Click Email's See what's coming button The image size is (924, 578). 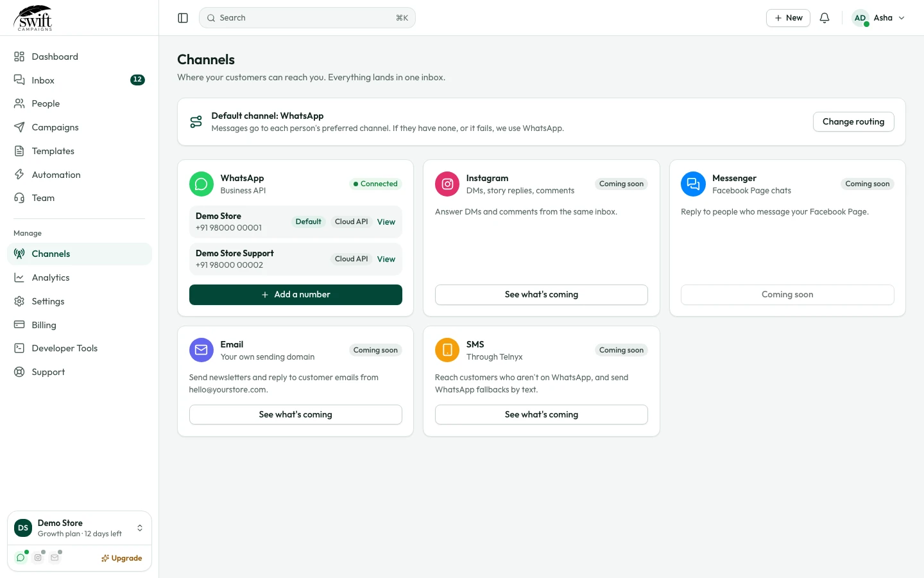click(296, 415)
